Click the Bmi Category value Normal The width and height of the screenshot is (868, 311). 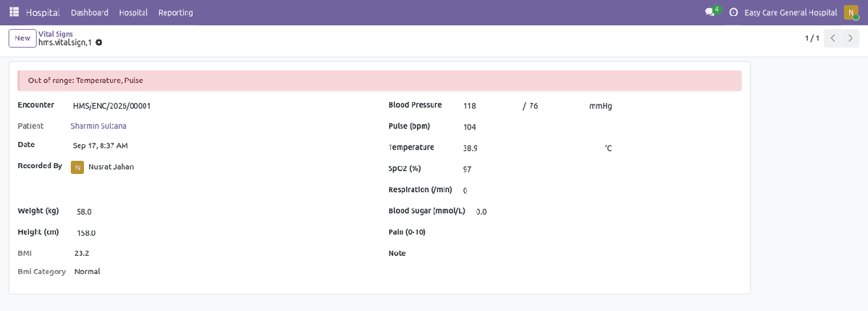tap(88, 272)
